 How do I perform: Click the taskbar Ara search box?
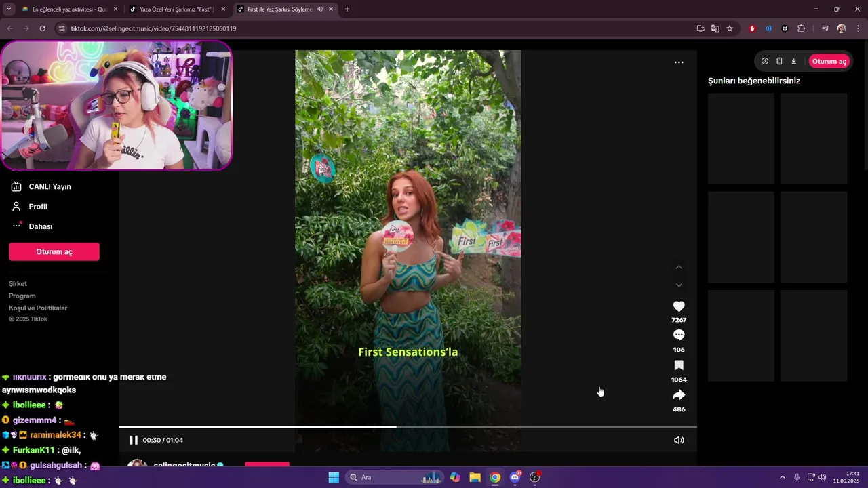click(x=394, y=477)
